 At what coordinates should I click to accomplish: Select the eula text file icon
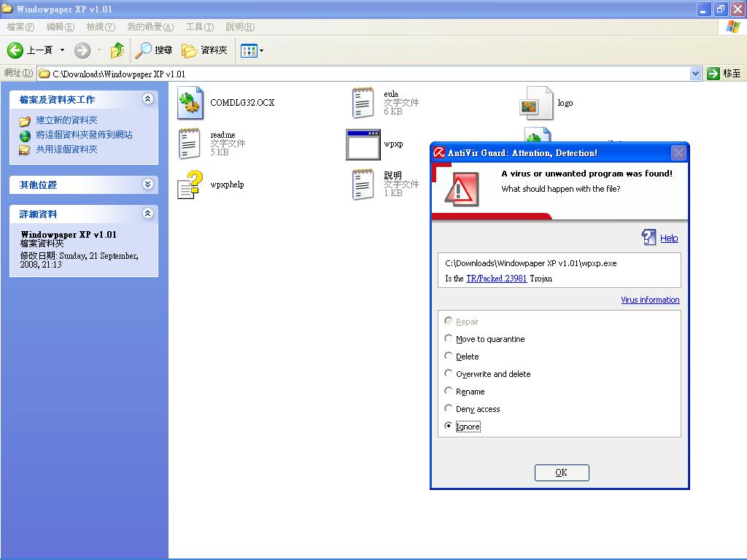click(x=363, y=103)
